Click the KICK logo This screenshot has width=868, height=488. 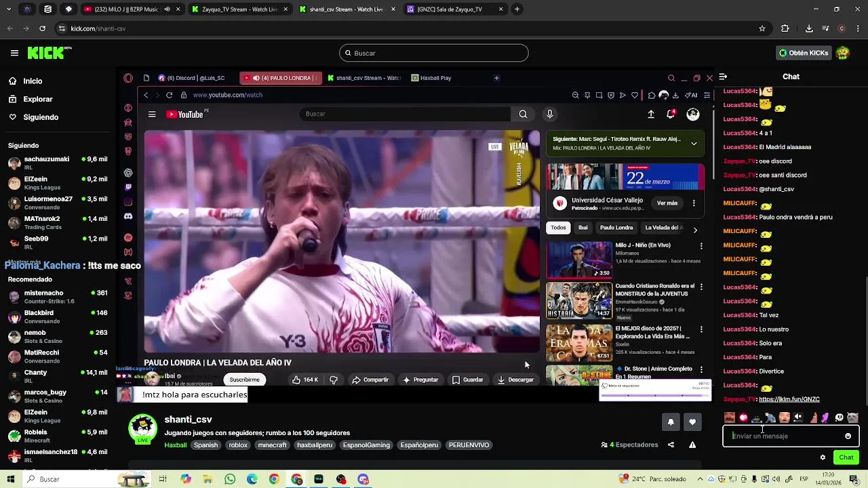click(x=50, y=52)
